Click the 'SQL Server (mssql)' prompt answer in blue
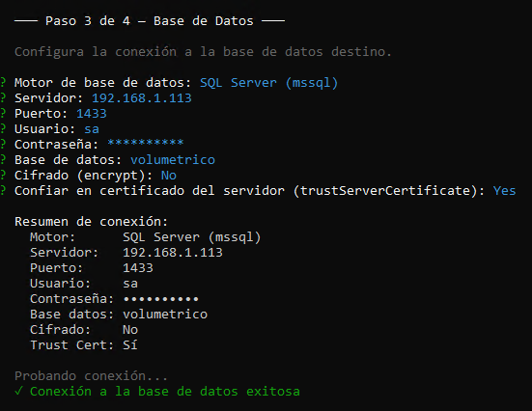This screenshot has width=532, height=411. pyautogui.click(x=268, y=83)
